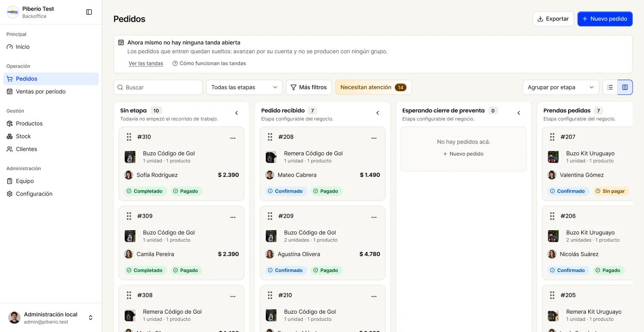Open the three-dot menu on order #310
The width and height of the screenshot is (644, 332).
coord(233,138)
